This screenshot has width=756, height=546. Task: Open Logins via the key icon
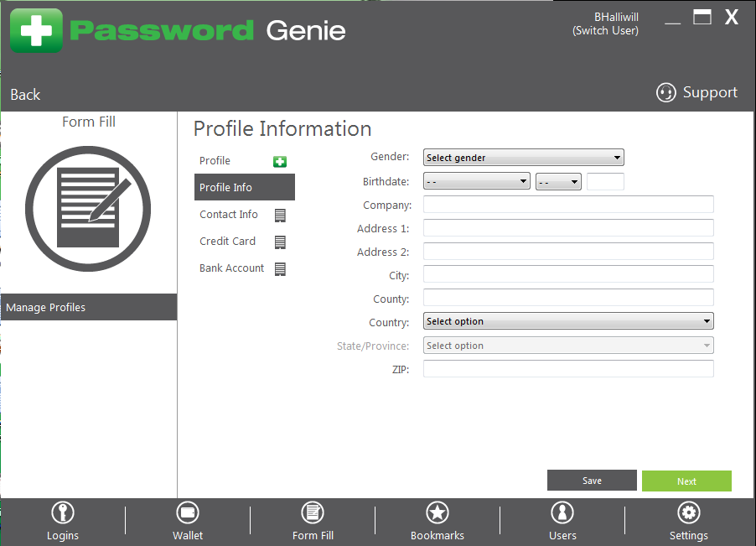[x=63, y=512]
